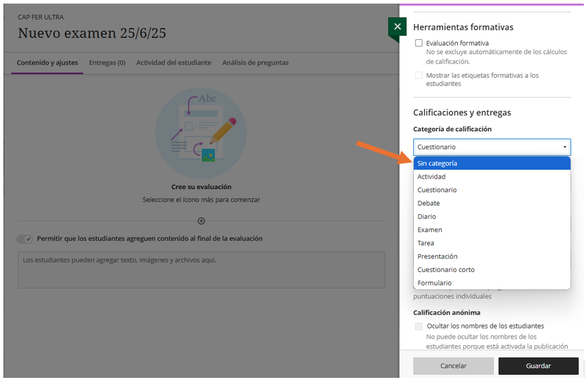Open the Categoría de calificación dropdown
The image size is (588, 385).
tap(492, 147)
